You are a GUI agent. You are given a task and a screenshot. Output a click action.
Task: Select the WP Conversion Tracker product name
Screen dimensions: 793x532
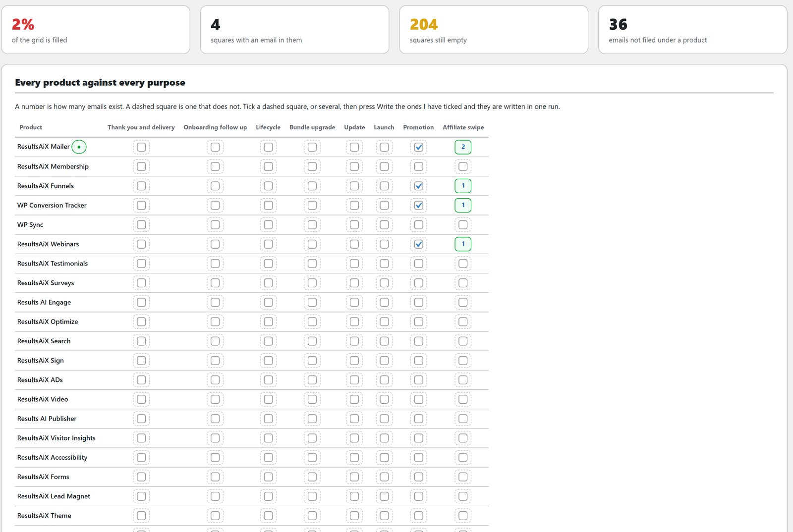pyautogui.click(x=52, y=205)
